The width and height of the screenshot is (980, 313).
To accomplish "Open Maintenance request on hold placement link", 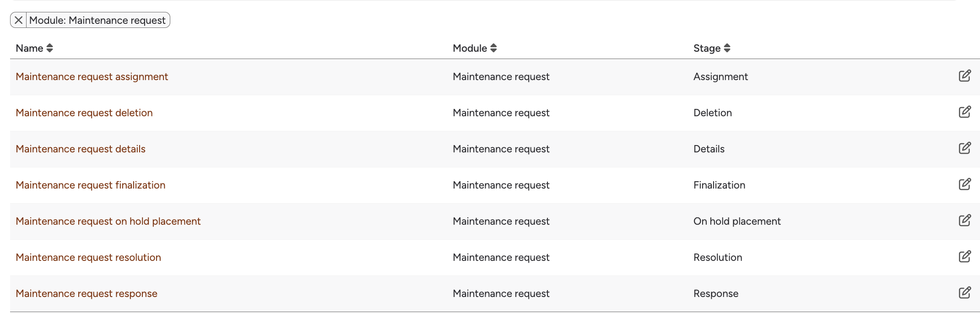I will coord(108,221).
